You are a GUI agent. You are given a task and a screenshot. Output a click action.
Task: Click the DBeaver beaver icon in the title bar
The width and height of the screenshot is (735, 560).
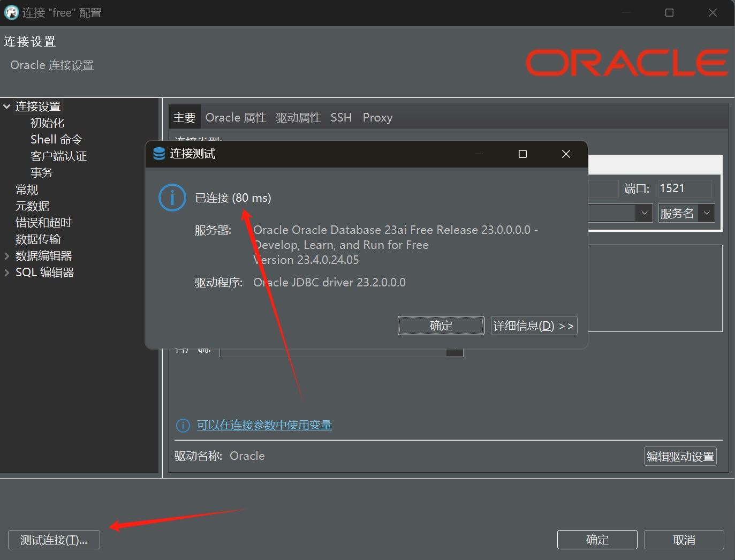[x=11, y=12]
